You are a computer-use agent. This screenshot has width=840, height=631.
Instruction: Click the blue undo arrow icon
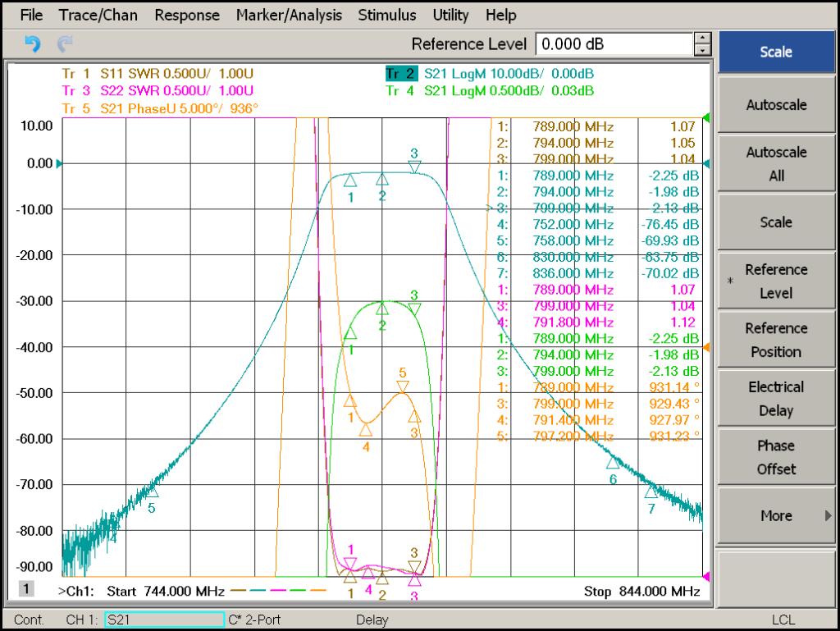33,43
